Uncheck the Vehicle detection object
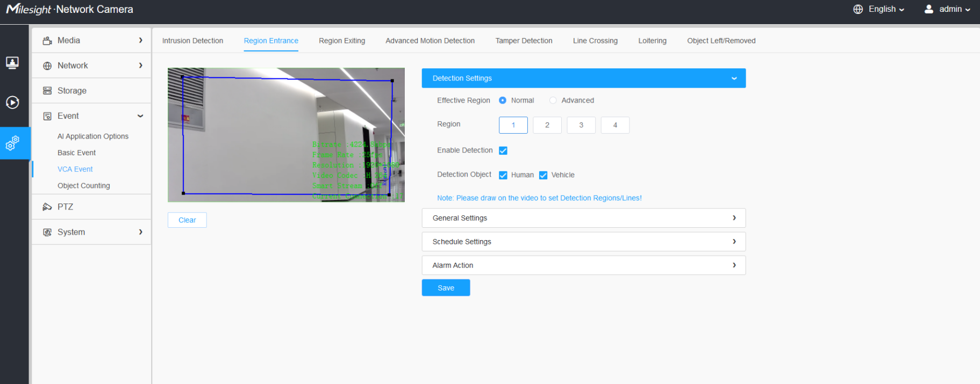This screenshot has height=384, width=980. coord(543,175)
